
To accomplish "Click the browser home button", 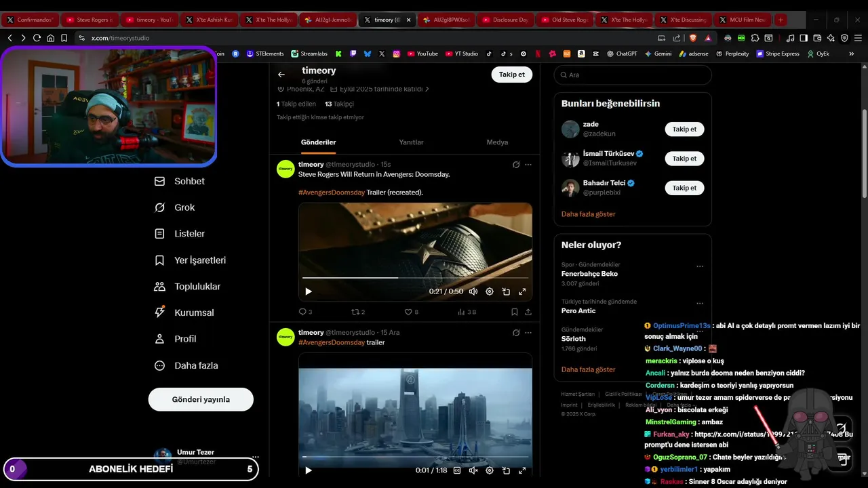I will (50, 38).
